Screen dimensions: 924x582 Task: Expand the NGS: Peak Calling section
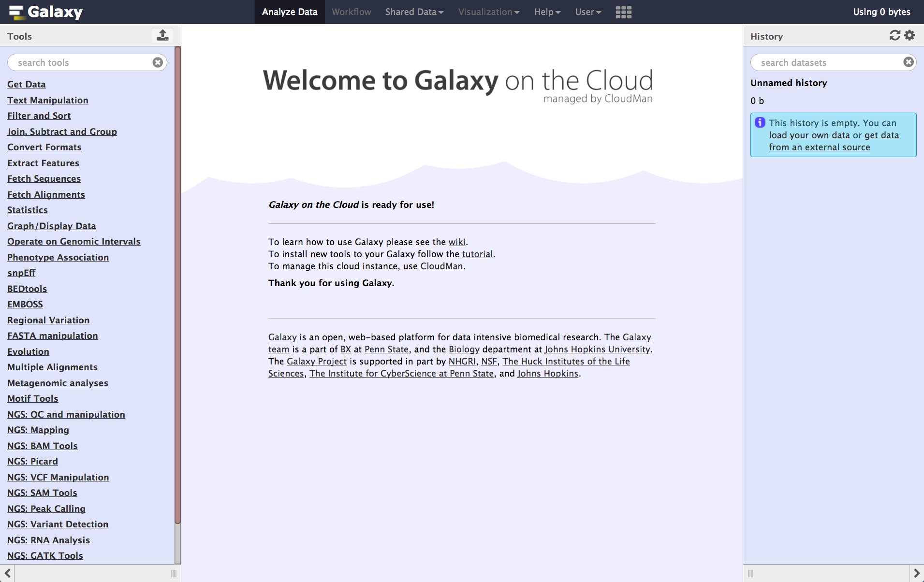(46, 509)
